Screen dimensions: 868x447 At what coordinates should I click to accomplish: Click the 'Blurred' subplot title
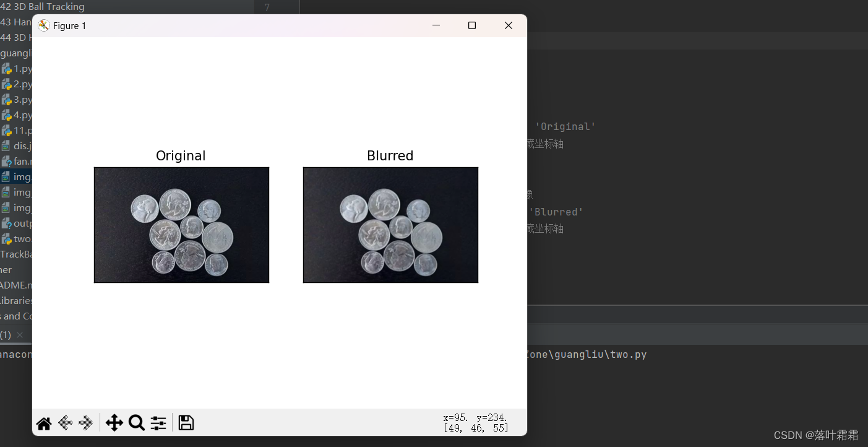pyautogui.click(x=390, y=155)
